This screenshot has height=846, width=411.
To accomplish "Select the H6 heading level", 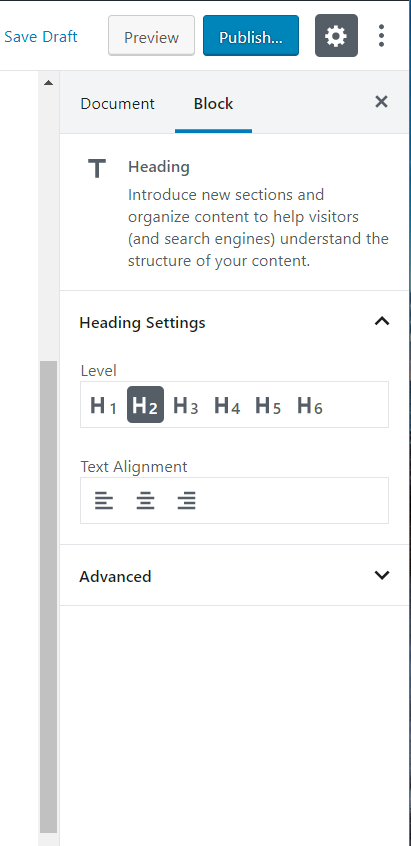I will (x=310, y=405).
